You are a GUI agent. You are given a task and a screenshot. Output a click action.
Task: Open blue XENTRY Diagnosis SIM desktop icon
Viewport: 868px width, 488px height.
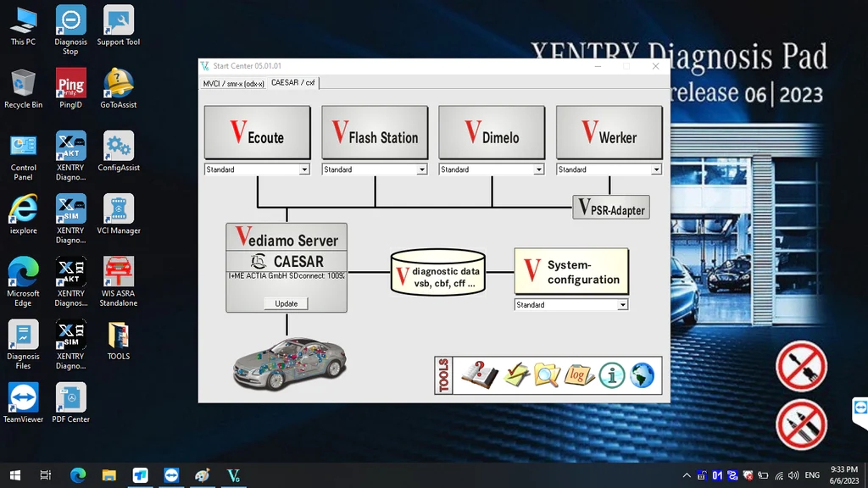pos(71,219)
